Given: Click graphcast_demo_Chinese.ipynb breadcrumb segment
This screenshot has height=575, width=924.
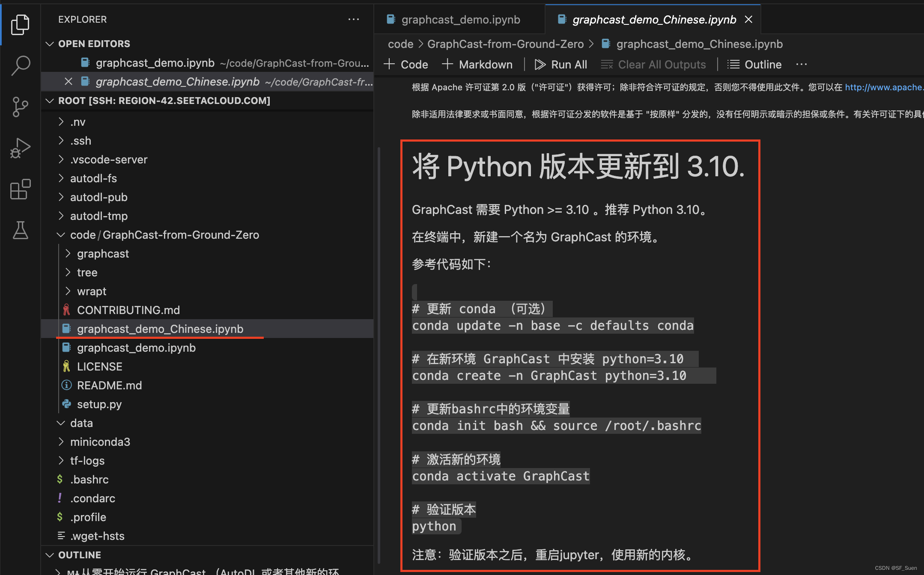Looking at the screenshot, I should pyautogui.click(x=699, y=44).
